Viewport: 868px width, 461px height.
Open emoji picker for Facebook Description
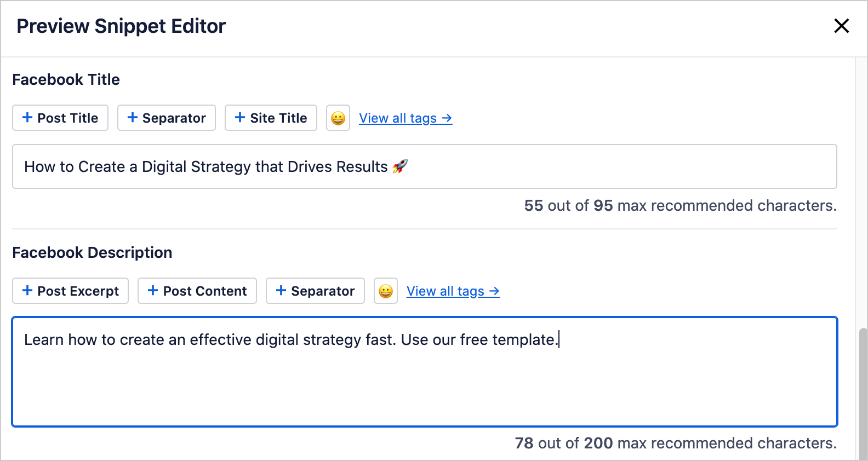(386, 291)
